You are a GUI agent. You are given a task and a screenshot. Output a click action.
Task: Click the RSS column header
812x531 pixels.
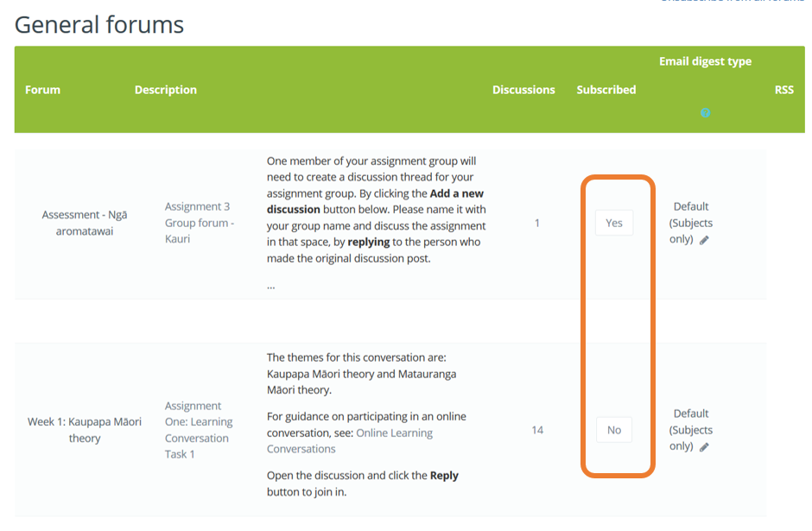[x=784, y=90]
